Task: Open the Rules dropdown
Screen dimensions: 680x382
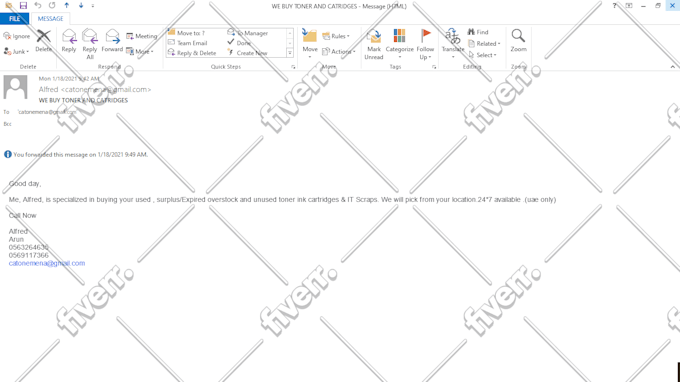Action: (336, 36)
